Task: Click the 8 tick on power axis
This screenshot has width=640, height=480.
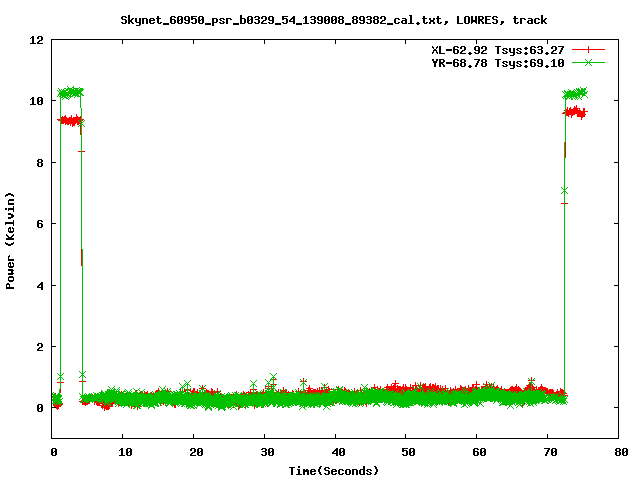Action: coord(40,163)
